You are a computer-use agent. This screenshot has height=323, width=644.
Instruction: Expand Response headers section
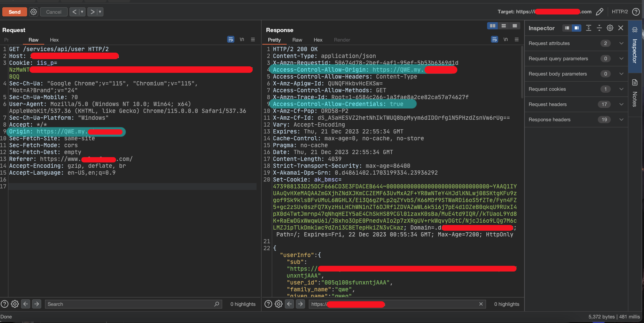(576, 119)
